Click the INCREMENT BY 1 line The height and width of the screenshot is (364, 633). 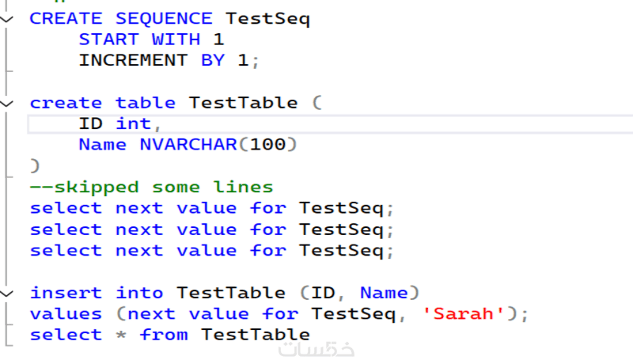pyautogui.click(x=169, y=60)
